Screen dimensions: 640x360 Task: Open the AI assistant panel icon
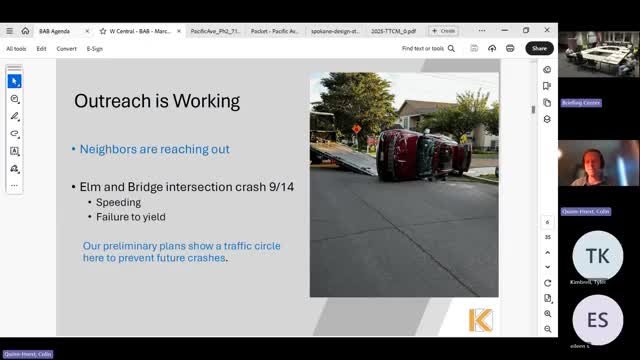pyautogui.click(x=547, y=70)
